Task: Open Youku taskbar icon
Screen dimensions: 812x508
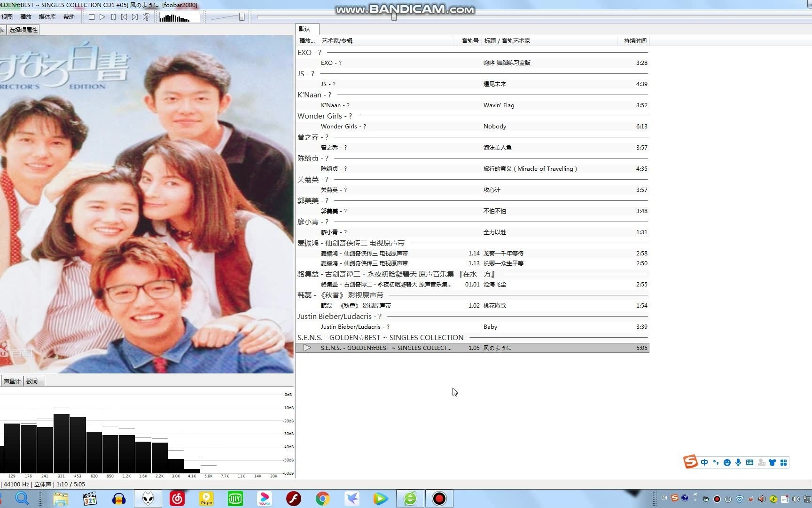Action: [265, 499]
